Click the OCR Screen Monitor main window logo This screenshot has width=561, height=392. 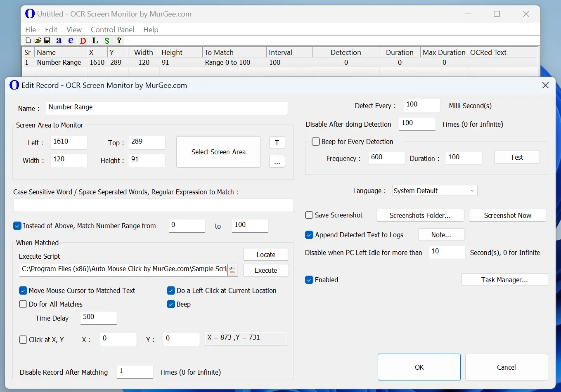30,14
